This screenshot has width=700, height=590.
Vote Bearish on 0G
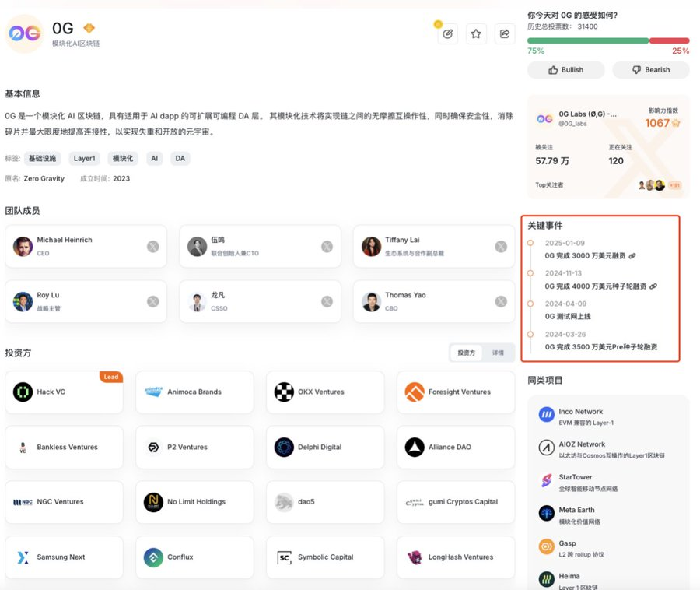click(651, 70)
